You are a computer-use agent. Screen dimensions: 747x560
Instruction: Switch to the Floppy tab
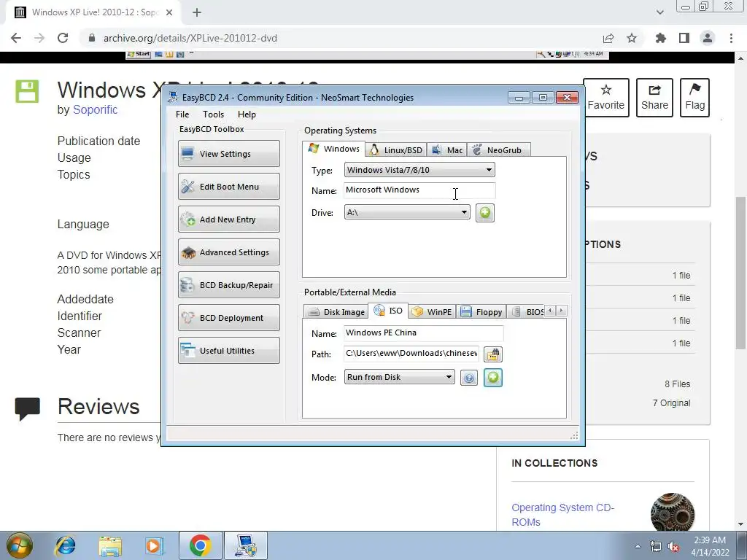tap(481, 312)
